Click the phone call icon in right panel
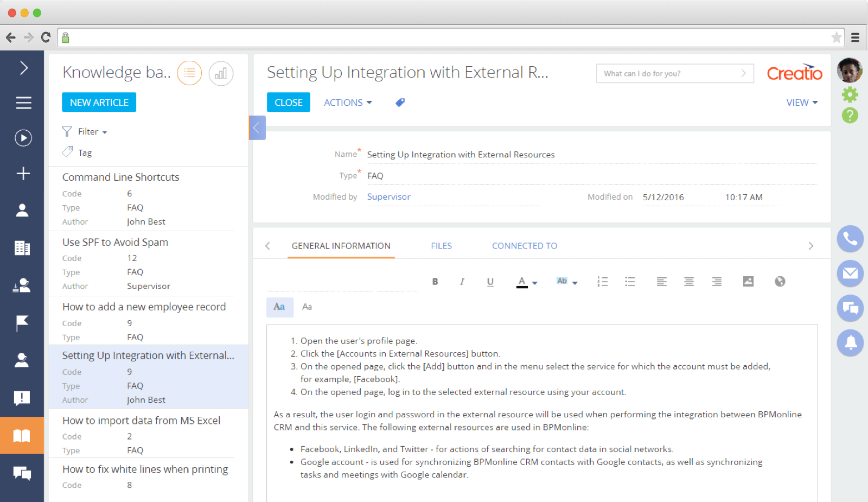This screenshot has height=502, width=868. point(850,239)
